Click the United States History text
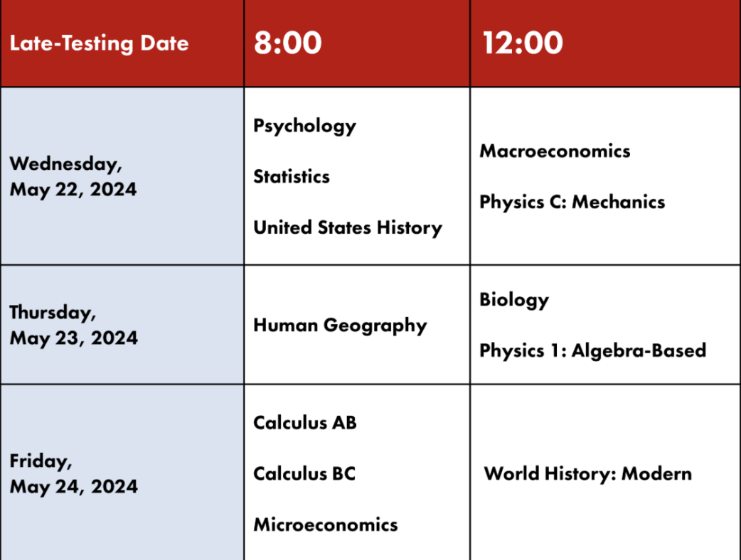Viewport: 741px width, 560px height. (x=348, y=227)
